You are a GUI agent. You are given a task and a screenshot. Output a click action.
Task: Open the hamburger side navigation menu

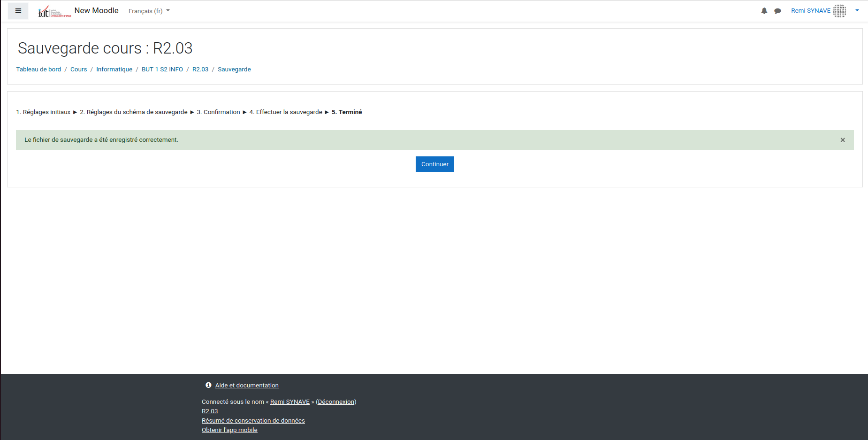click(x=18, y=11)
